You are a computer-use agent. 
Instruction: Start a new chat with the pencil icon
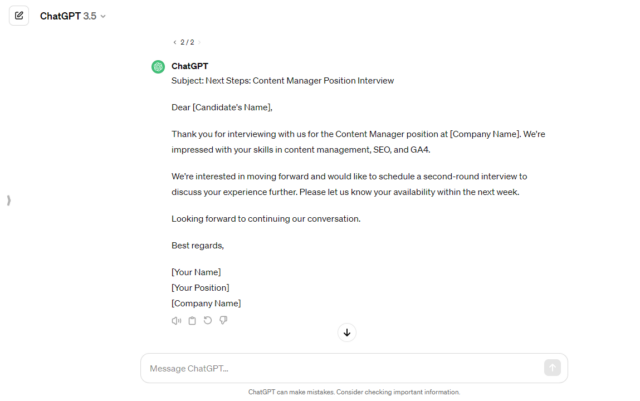point(19,16)
